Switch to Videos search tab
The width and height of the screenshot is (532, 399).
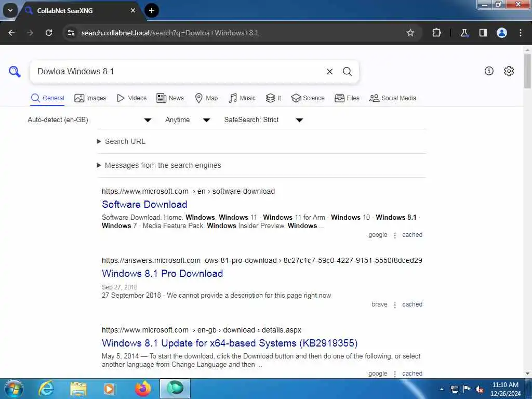click(x=131, y=98)
